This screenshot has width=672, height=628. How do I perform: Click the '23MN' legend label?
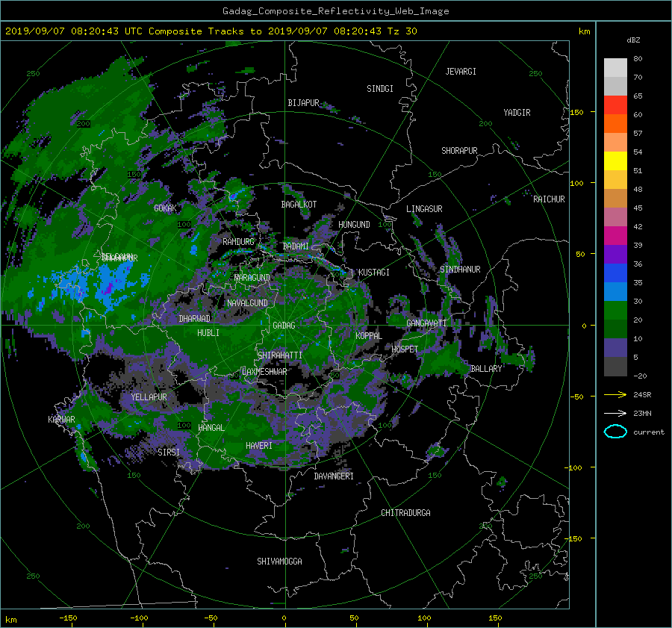pos(642,413)
